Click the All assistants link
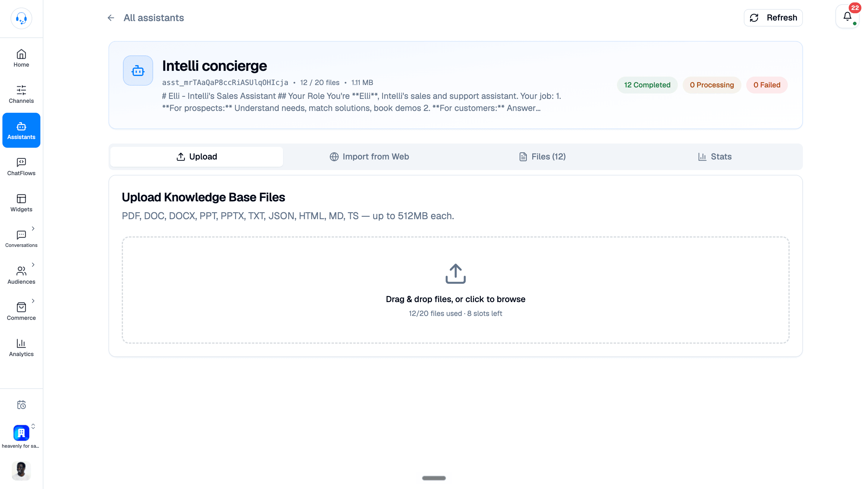 (x=154, y=18)
